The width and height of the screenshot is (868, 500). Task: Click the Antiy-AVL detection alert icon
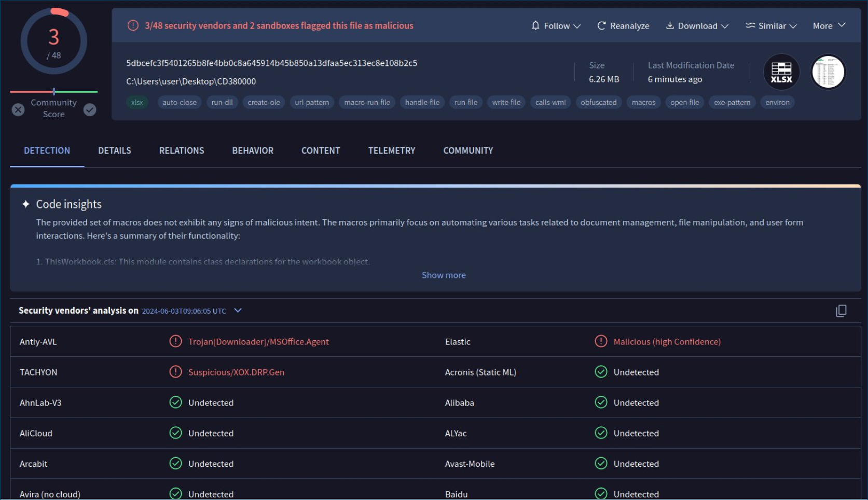[175, 341]
